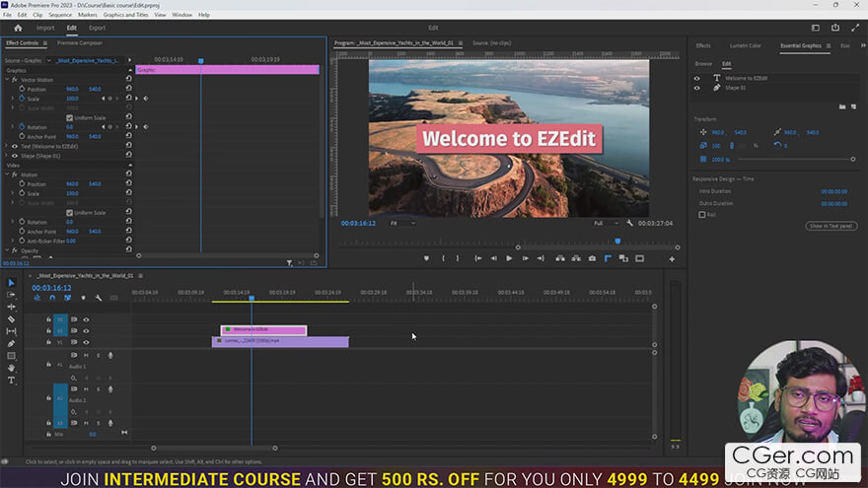Mark Out point in Program Monitor
This screenshot has width=868, height=488.
coord(458,258)
